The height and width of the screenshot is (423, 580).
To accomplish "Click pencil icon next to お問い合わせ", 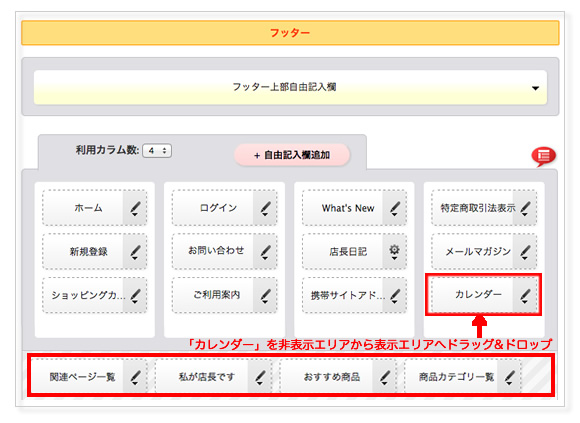I will (x=265, y=252).
